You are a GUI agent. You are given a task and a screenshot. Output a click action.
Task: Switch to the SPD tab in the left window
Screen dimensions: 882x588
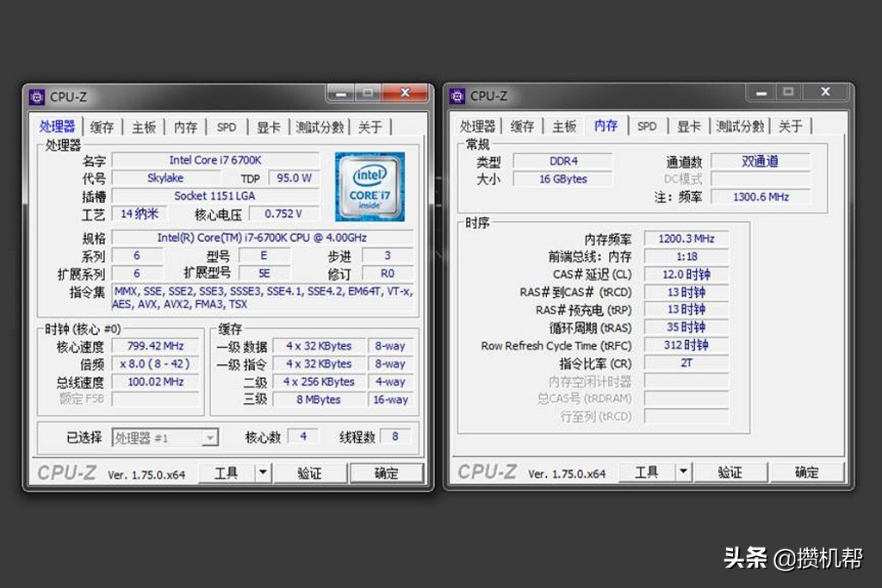[226, 127]
